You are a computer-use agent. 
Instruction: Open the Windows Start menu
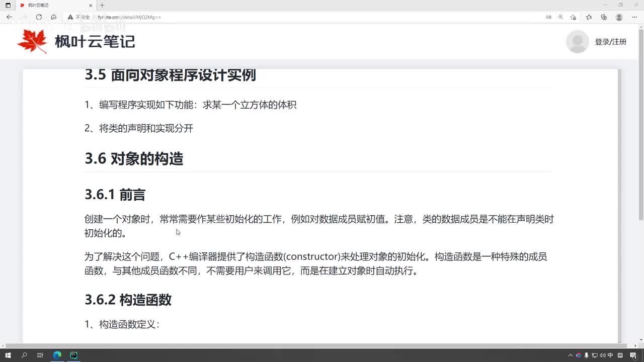[8, 355]
